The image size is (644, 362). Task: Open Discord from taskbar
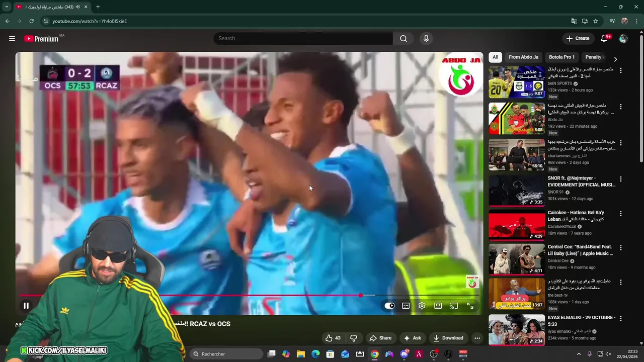point(404,354)
